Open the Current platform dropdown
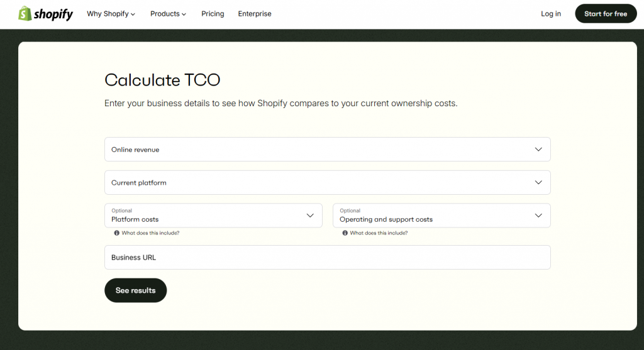Screen dimensions: 644x350 [x=327, y=183]
